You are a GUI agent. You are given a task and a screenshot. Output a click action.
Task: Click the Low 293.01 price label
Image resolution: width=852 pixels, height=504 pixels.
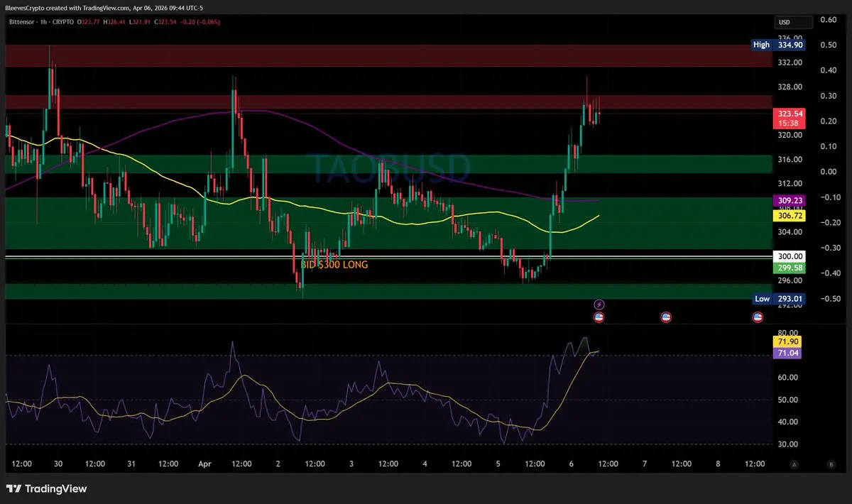778,299
